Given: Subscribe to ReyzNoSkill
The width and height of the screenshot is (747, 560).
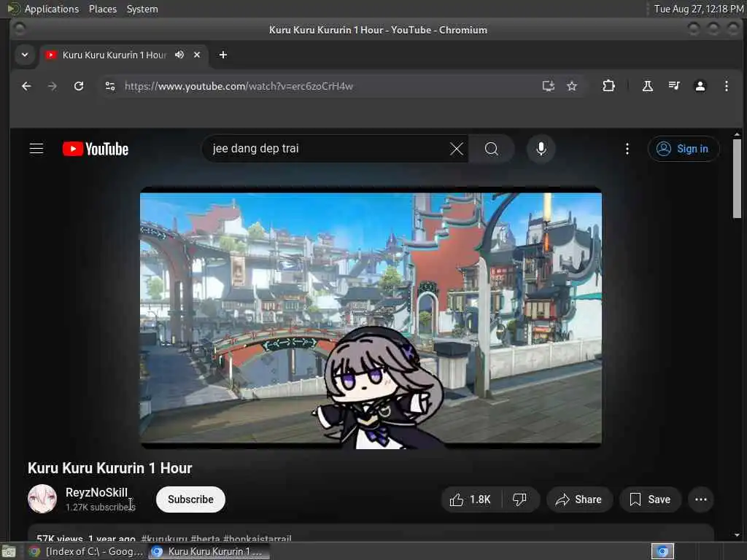Looking at the screenshot, I should point(190,499).
